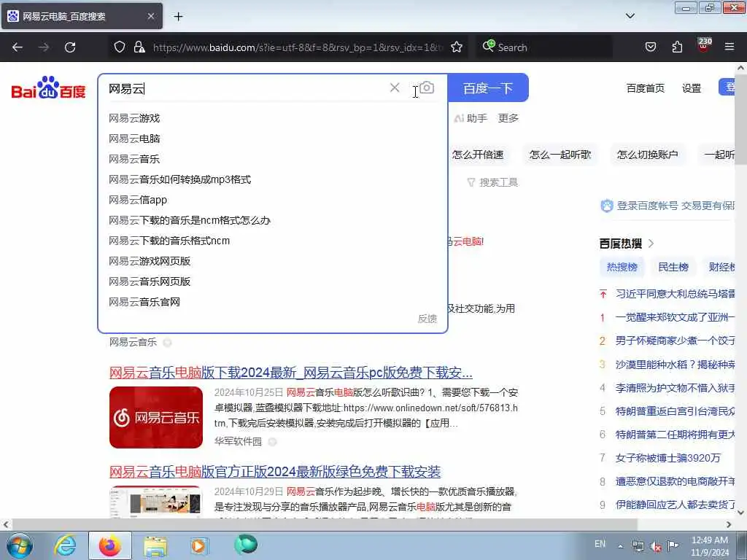
Task: Reload the page with the refresh icon
Action: 70,47
